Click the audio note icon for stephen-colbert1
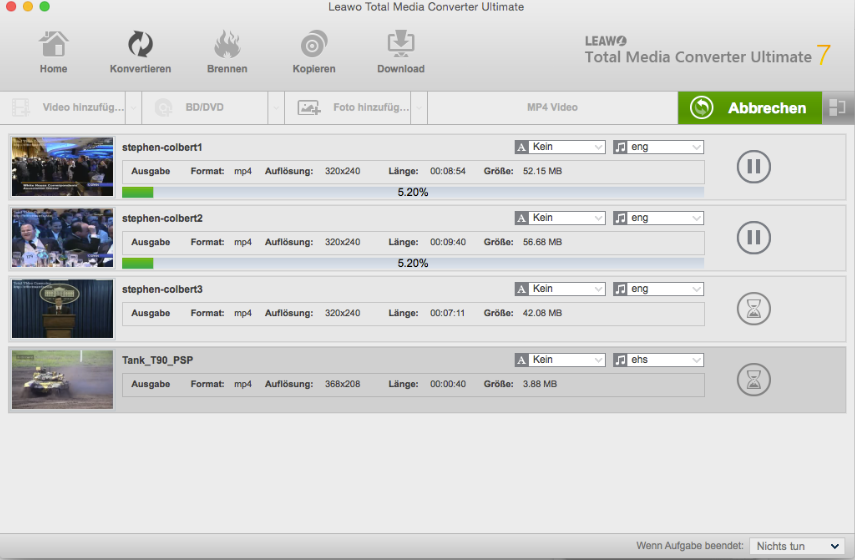The height and width of the screenshot is (560, 855). click(620, 147)
